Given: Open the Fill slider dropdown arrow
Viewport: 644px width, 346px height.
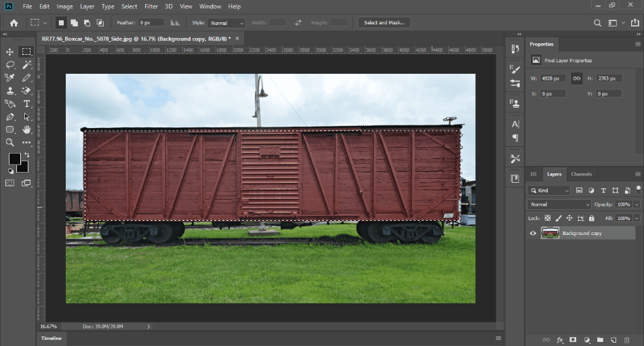Looking at the screenshot, I should [637, 218].
